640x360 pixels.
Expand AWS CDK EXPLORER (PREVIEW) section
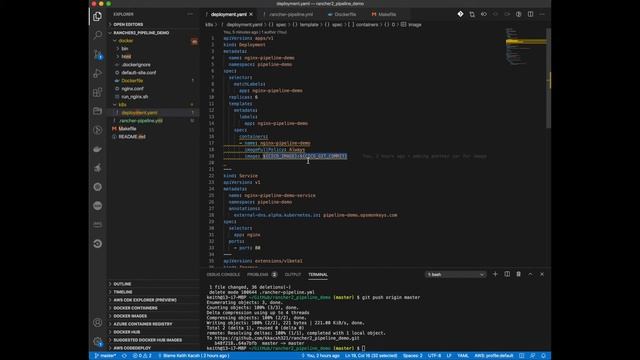pos(145,300)
